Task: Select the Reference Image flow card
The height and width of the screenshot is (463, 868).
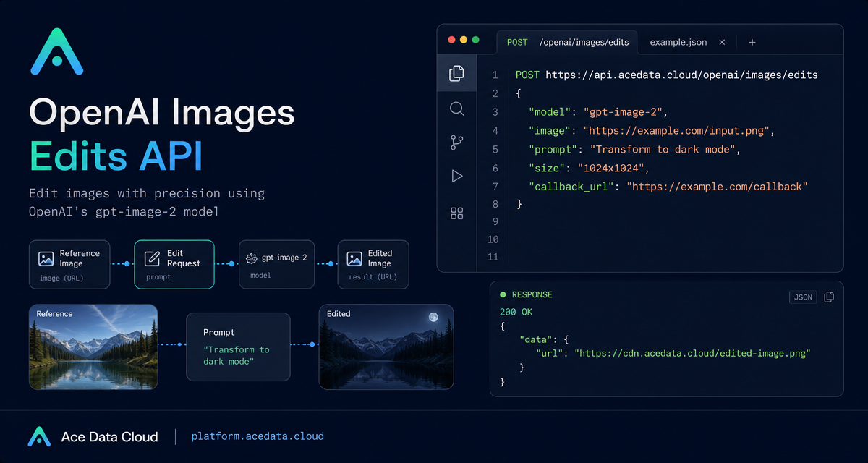Action: pyautogui.click(x=69, y=264)
